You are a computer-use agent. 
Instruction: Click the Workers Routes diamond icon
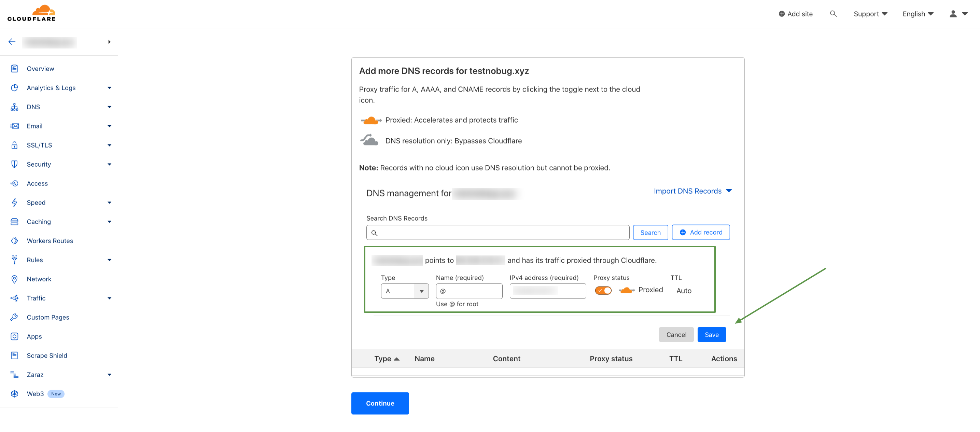pyautogui.click(x=14, y=240)
